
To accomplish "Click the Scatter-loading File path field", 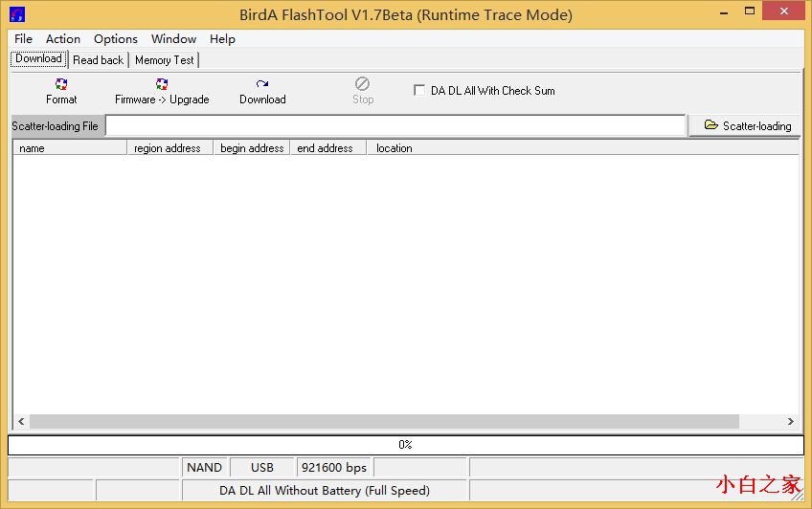I will pos(395,125).
